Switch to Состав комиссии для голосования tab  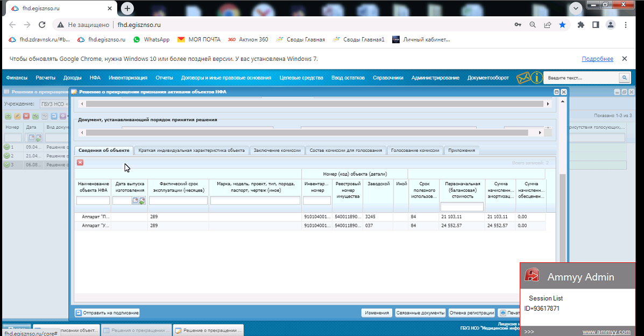click(346, 151)
